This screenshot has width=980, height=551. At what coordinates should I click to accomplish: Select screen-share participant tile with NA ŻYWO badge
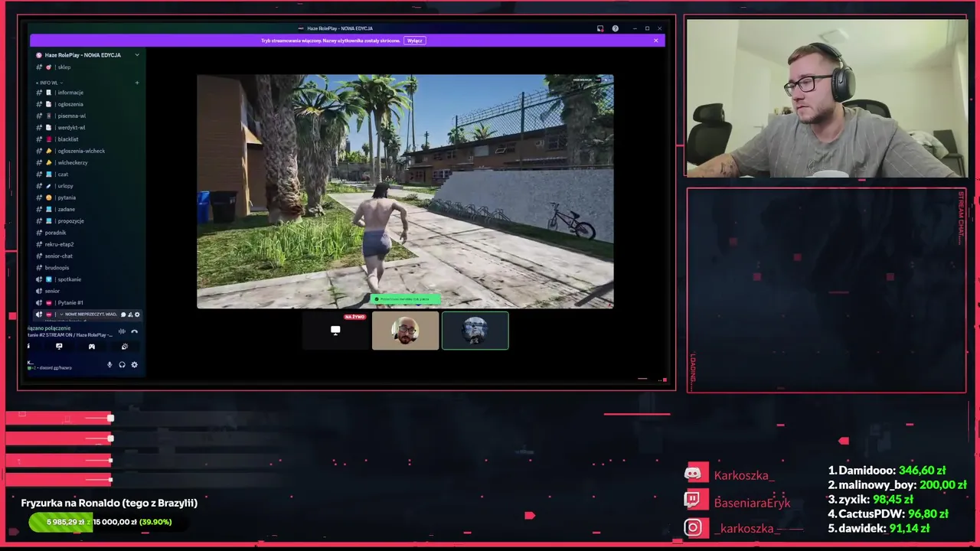pos(335,331)
